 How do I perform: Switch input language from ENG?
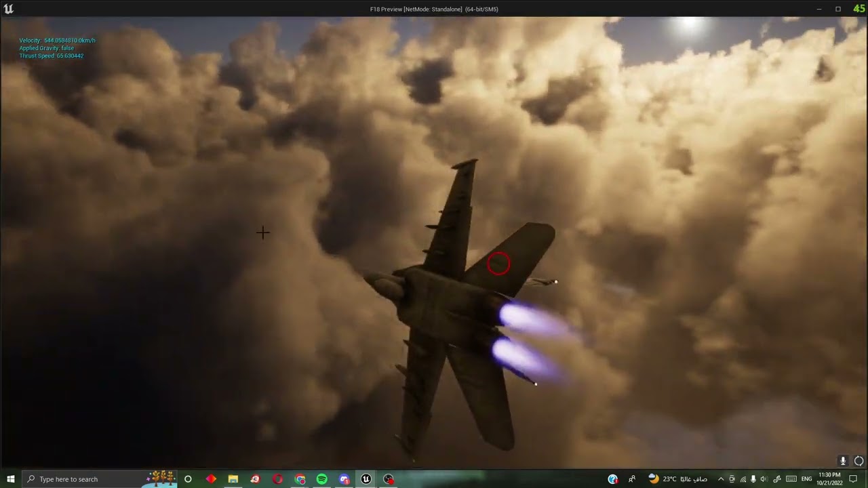tap(806, 479)
